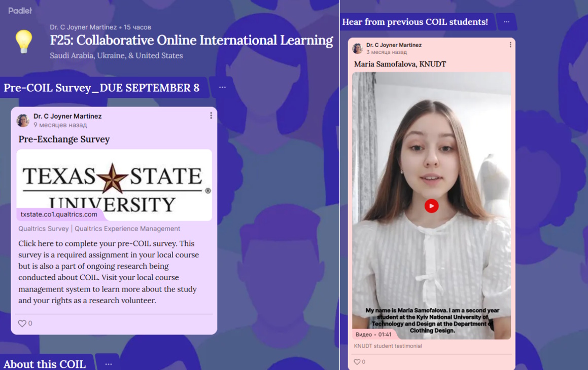The image size is (588, 370).
Task: Open Pre-Exchange Survey post options menu
Action: pos(211,116)
